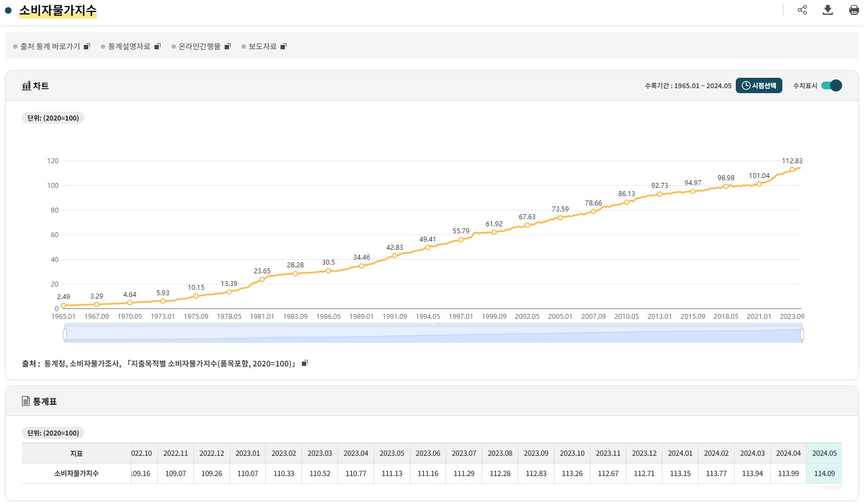Click table cell value 110.07
Screen dimensions: 864x504
pos(248,473)
